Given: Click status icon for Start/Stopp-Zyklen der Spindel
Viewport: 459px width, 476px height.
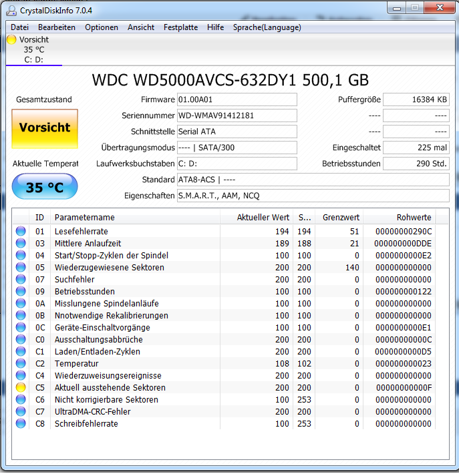Looking at the screenshot, I should click(21, 255).
